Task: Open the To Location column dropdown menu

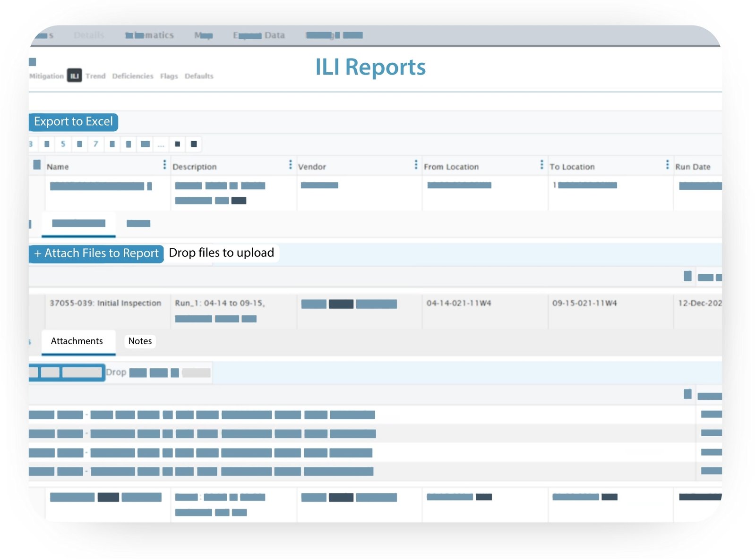Action: (x=667, y=165)
